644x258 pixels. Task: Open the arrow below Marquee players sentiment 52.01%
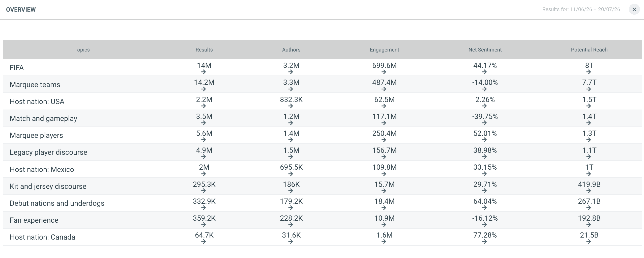point(484,140)
